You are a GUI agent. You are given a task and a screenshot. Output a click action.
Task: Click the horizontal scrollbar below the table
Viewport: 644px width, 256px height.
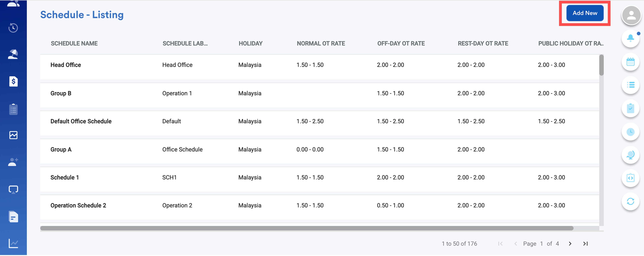pyautogui.click(x=307, y=228)
